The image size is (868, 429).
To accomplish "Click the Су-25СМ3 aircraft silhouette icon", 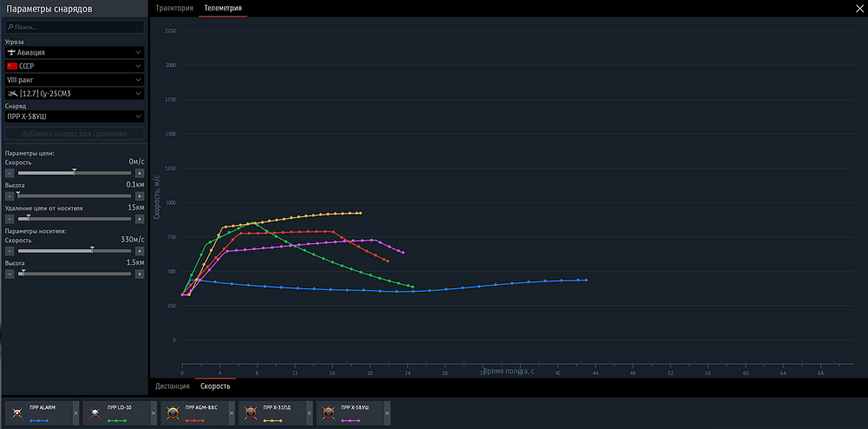I will [11, 94].
